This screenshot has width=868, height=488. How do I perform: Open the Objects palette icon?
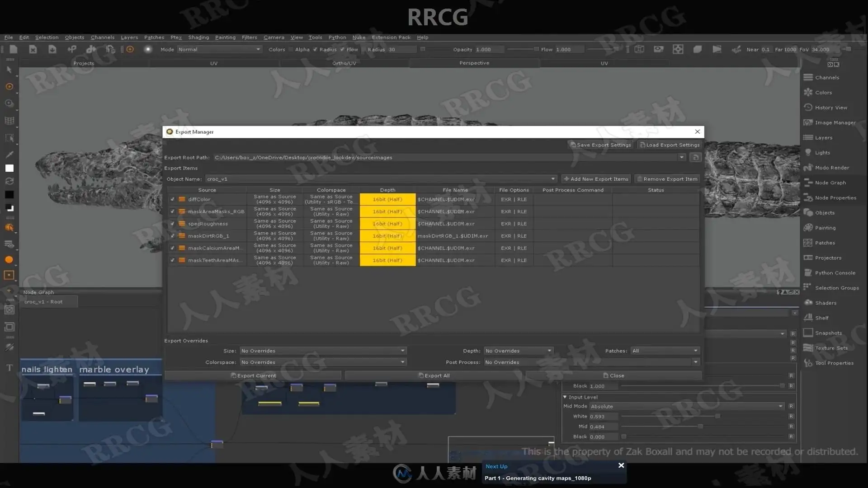808,212
